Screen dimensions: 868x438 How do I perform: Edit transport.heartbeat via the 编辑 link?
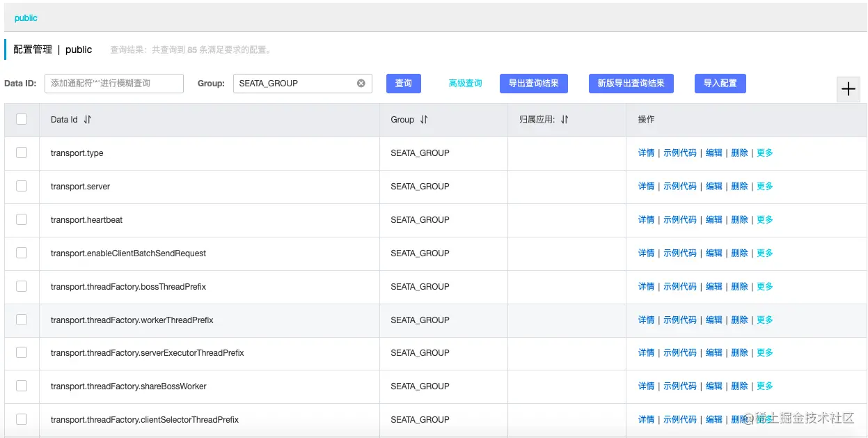pyautogui.click(x=714, y=219)
